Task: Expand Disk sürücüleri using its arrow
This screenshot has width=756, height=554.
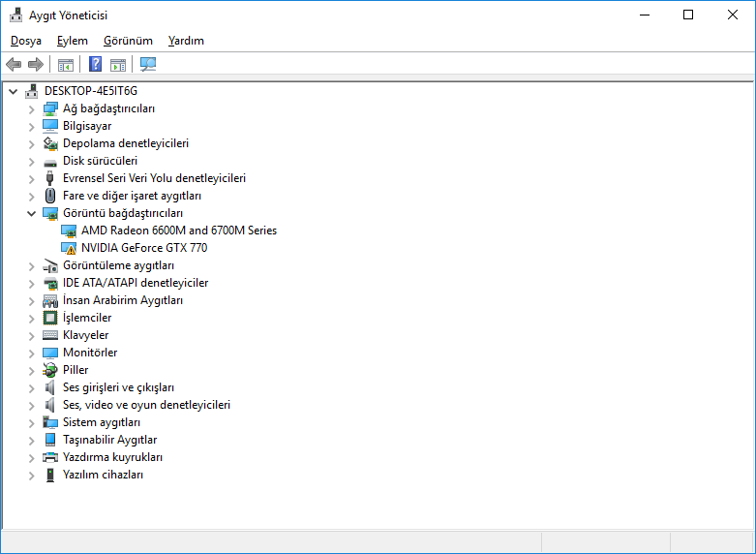Action: click(x=31, y=162)
